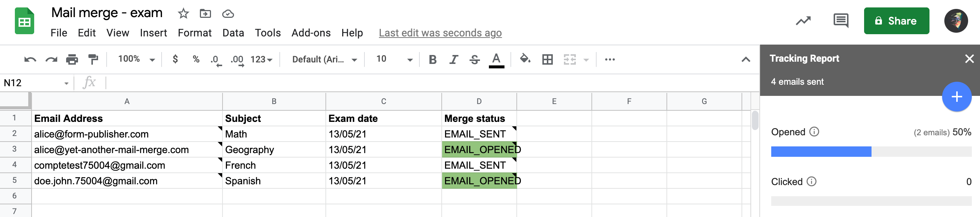Image resolution: width=980 pixels, height=217 pixels.
Task: Open the borders tool
Action: pos(548,59)
